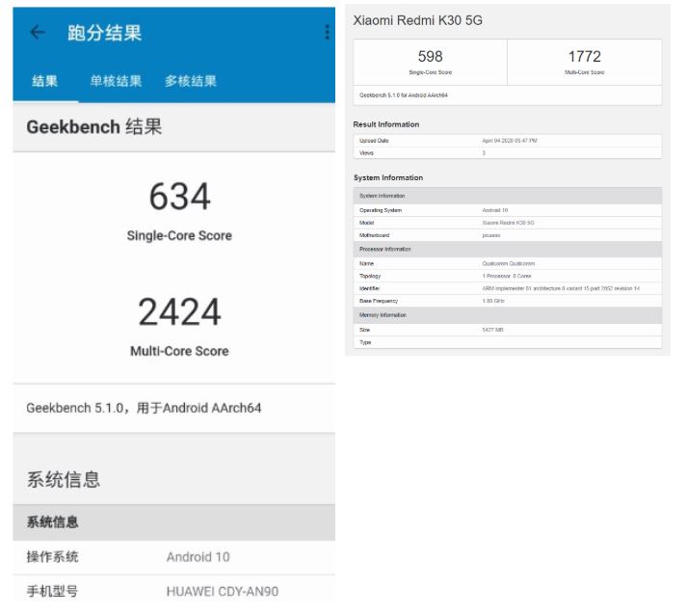The height and width of the screenshot is (616, 686).
Task: Click the Xiaomi Redmi K30 5G title
Action: tap(417, 19)
